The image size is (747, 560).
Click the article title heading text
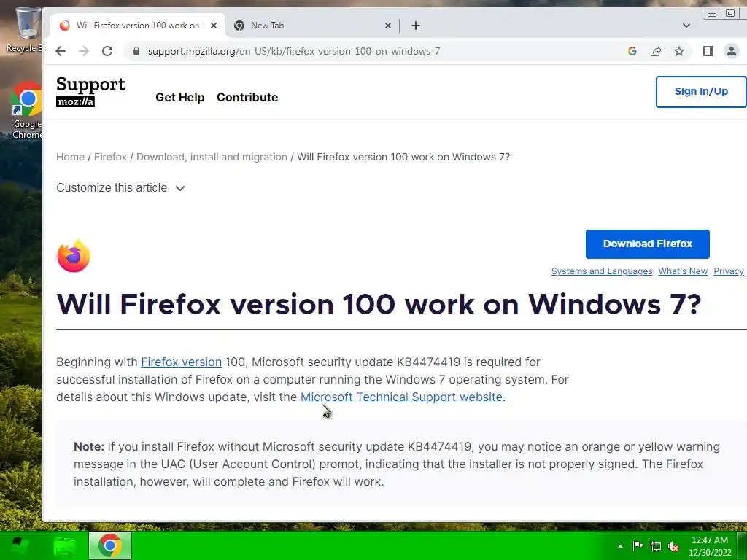pyautogui.click(x=379, y=304)
